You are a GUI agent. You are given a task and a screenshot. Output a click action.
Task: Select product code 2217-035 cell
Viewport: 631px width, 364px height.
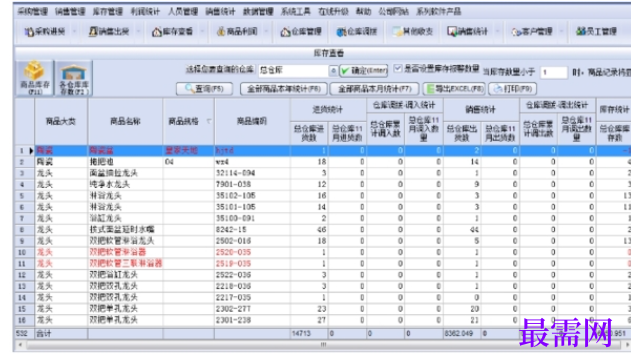tap(252, 297)
